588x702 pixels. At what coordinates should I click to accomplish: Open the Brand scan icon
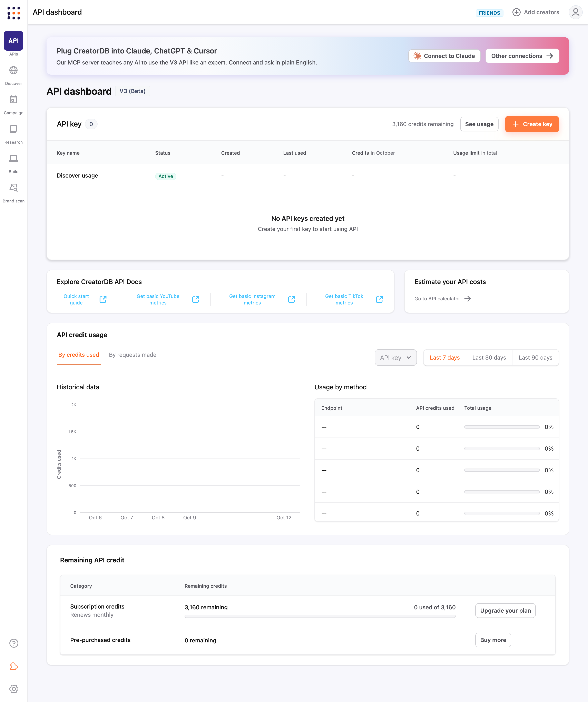[x=13, y=188]
